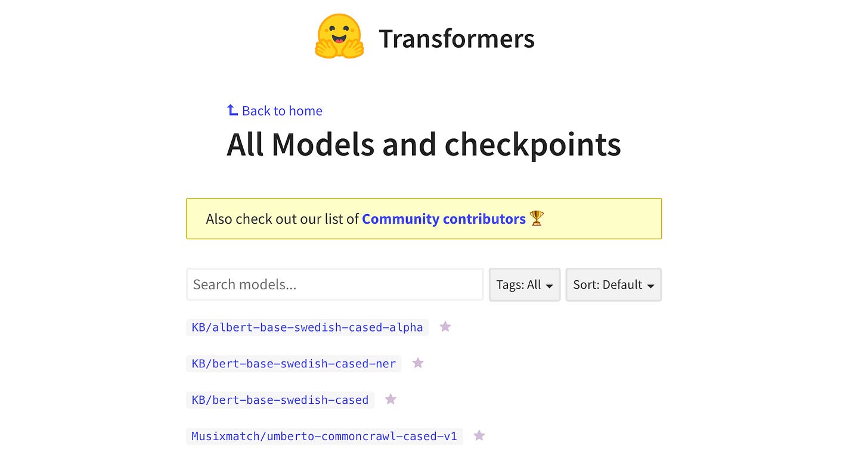Open the Tags: All dropdown

point(525,284)
